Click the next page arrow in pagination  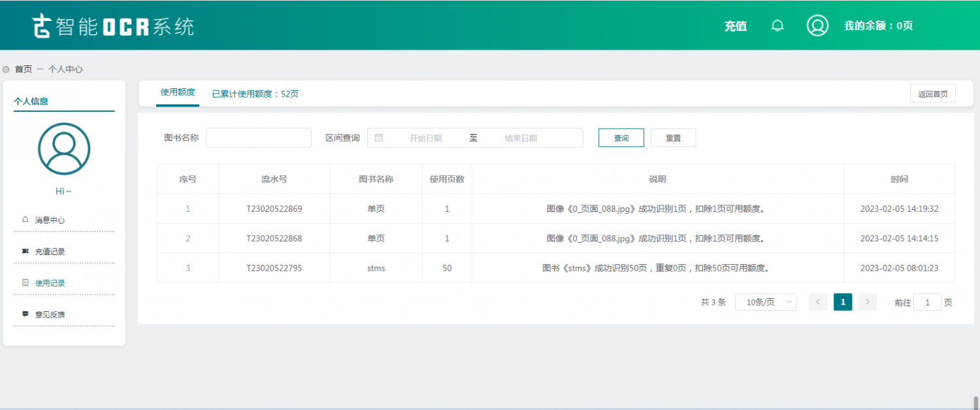click(868, 301)
